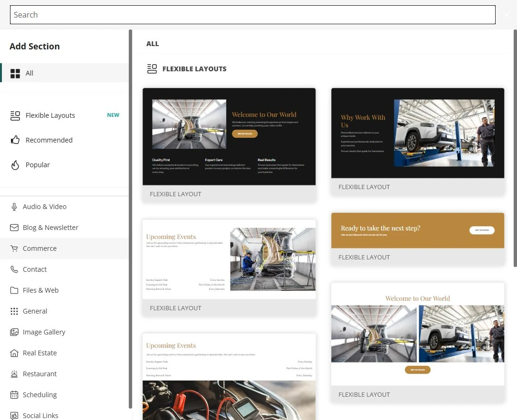Select the Files & Web folder icon
Screen dimensions: 517x420
[14, 290]
